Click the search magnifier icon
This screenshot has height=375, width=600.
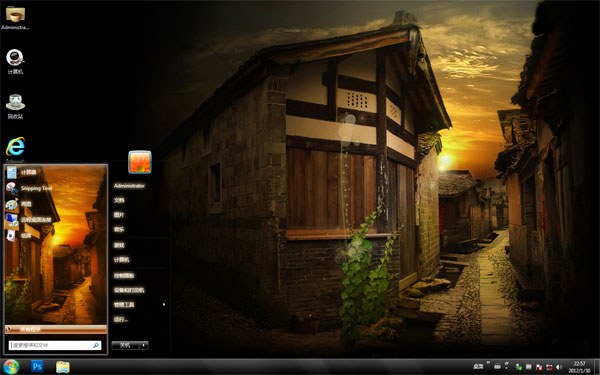tap(96, 346)
